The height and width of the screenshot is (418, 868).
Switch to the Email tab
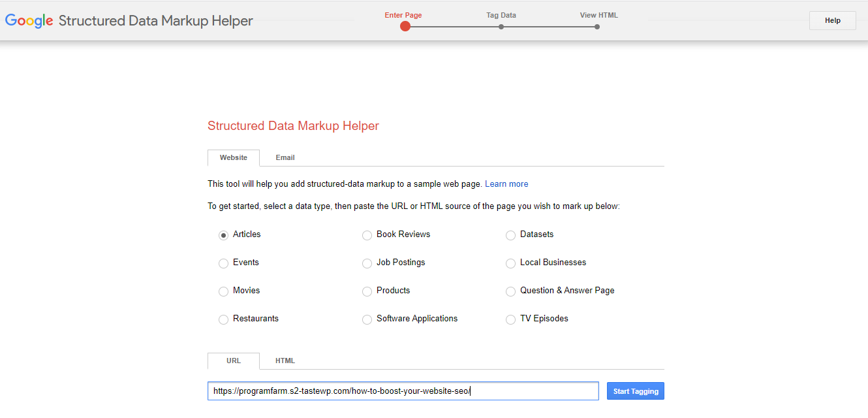285,158
